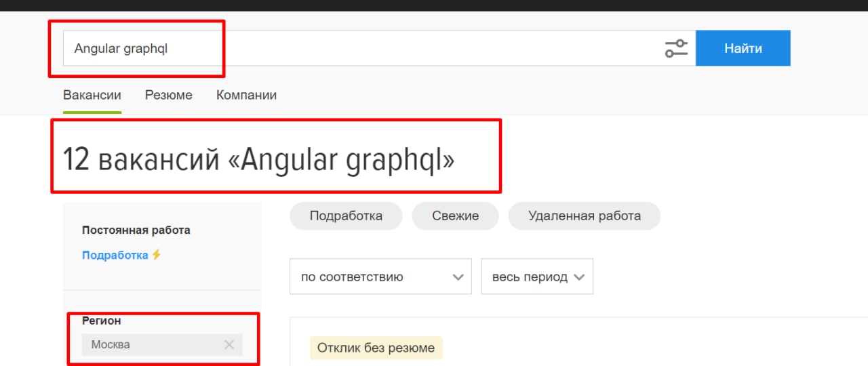
Task: Remove the Москва region filter
Action: click(x=229, y=345)
